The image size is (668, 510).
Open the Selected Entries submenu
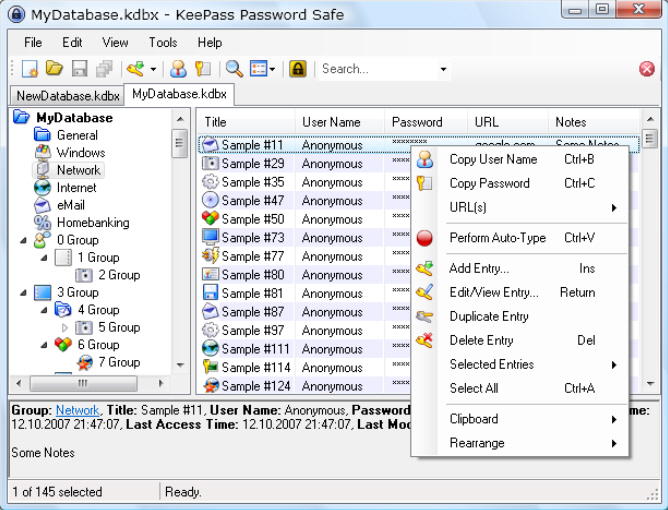(x=519, y=364)
